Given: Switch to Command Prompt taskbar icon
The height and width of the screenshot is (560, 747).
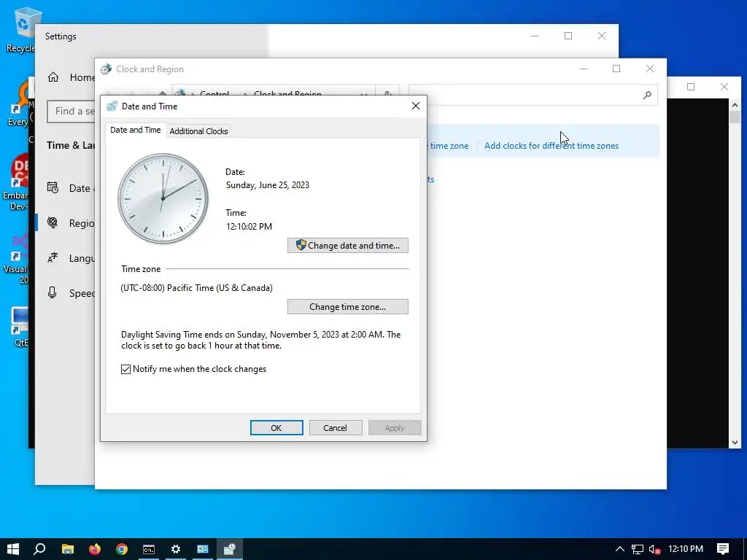Looking at the screenshot, I should click(x=149, y=549).
